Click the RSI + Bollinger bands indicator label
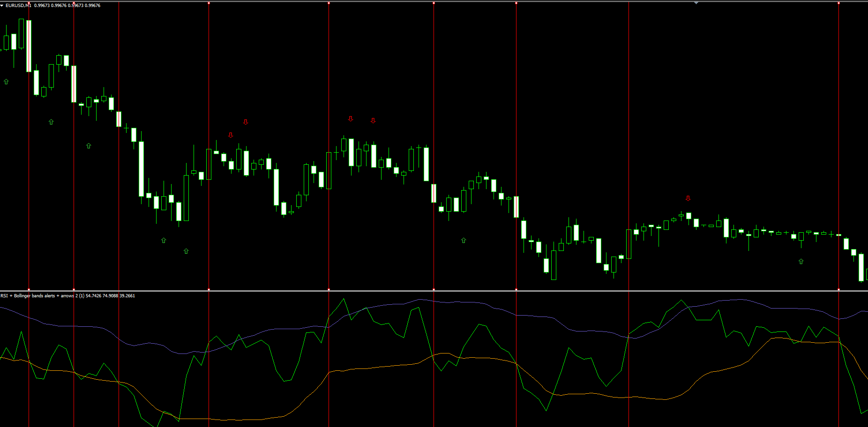Screen dimensions: 868x427 [42, 296]
